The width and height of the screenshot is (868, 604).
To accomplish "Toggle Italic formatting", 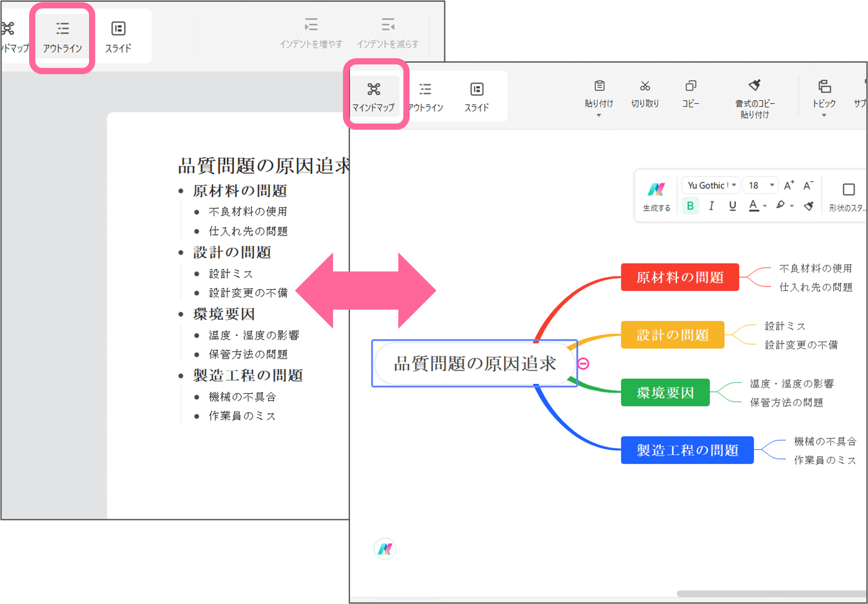I will [711, 206].
